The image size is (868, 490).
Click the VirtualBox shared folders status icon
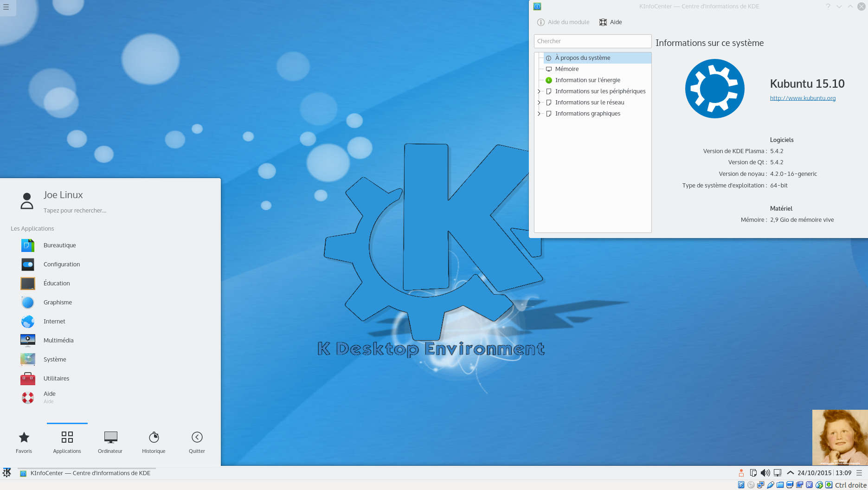[x=780, y=485]
